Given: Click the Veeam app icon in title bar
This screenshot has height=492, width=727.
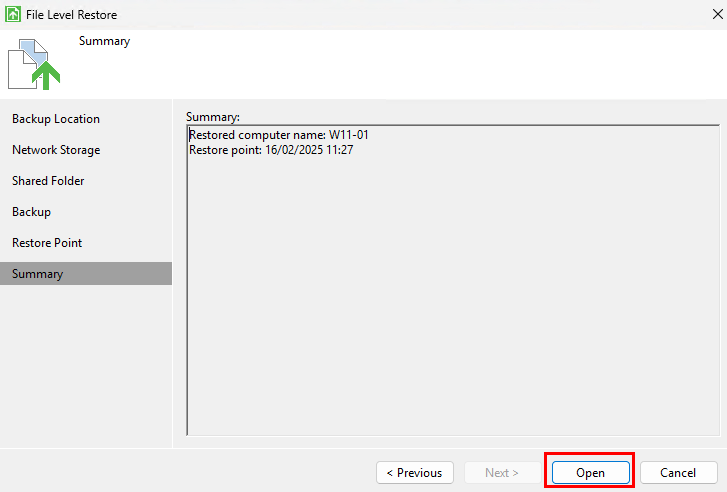Looking at the screenshot, I should coord(14,15).
